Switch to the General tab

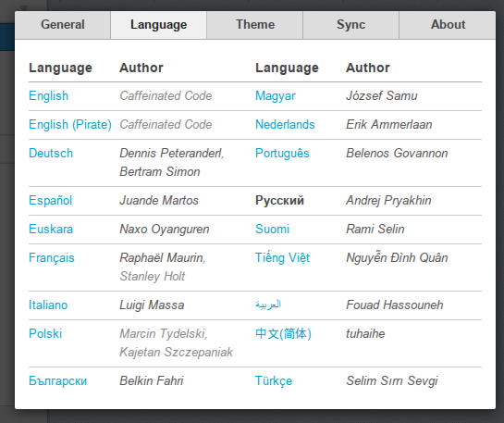point(63,25)
